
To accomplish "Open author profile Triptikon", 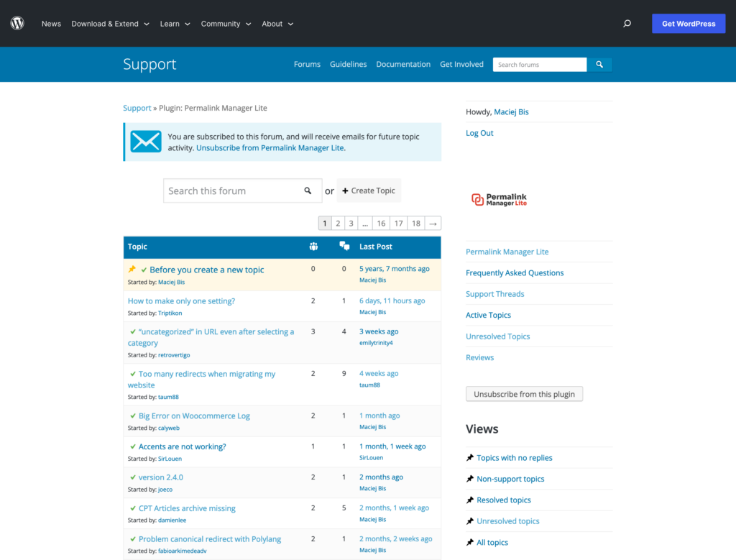I will coord(170,313).
